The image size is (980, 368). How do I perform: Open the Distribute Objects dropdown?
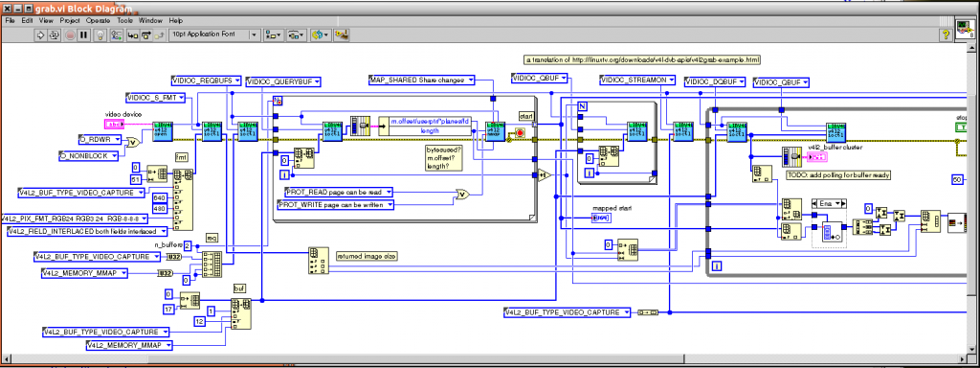point(297,35)
